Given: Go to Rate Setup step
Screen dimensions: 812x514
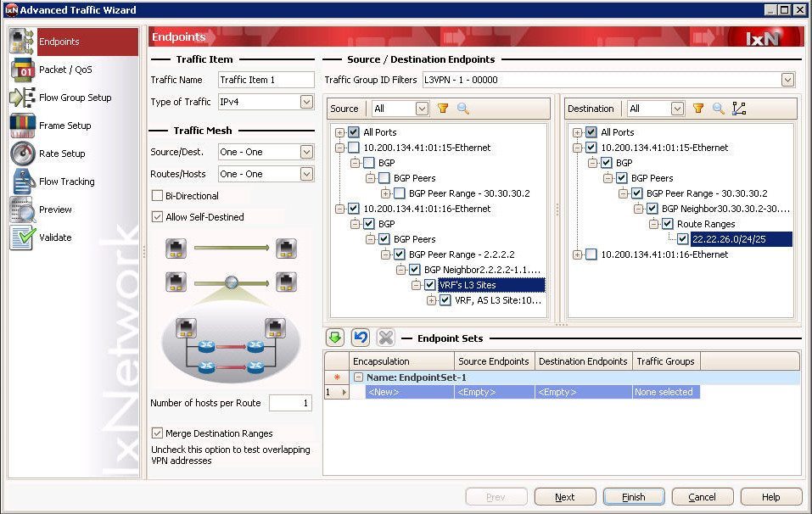Looking at the screenshot, I should (62, 154).
